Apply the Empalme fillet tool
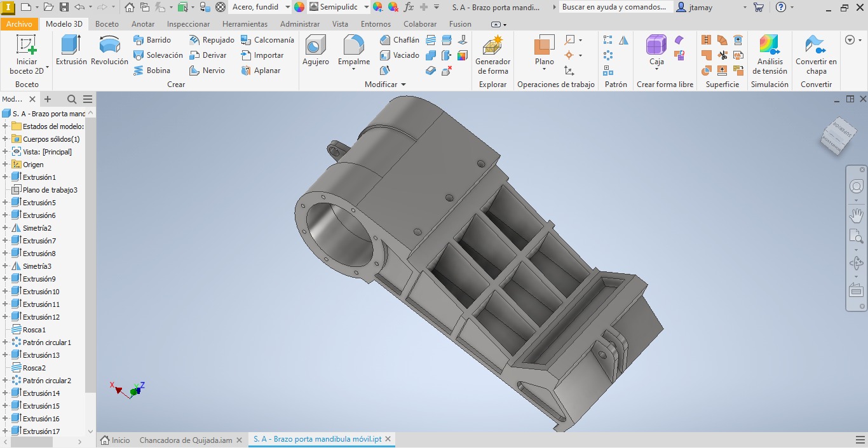868x448 pixels. click(x=354, y=52)
